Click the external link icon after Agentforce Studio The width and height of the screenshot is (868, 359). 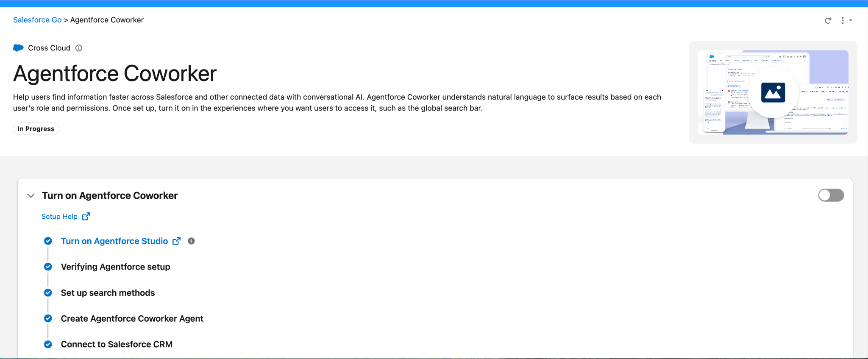177,241
